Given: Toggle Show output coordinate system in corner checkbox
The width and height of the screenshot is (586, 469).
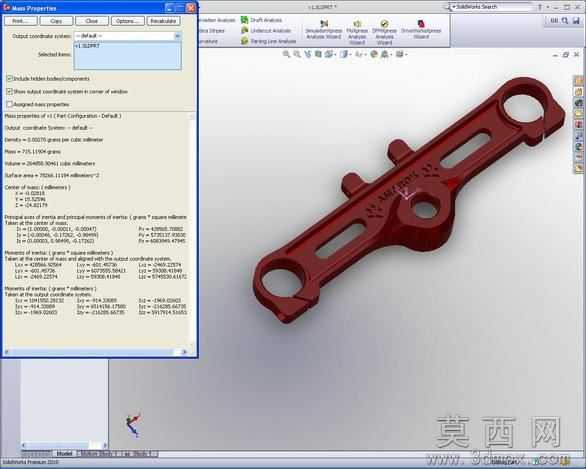Looking at the screenshot, I should [x=10, y=91].
